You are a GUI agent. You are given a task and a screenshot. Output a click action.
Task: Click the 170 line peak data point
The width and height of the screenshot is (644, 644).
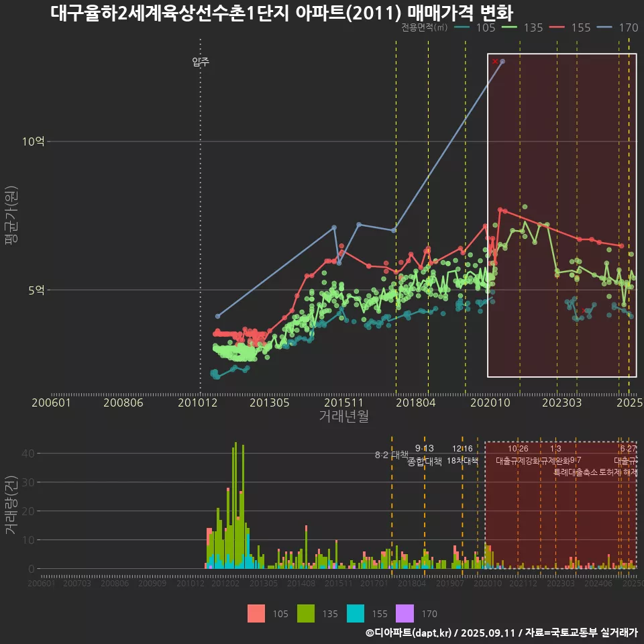(x=502, y=62)
